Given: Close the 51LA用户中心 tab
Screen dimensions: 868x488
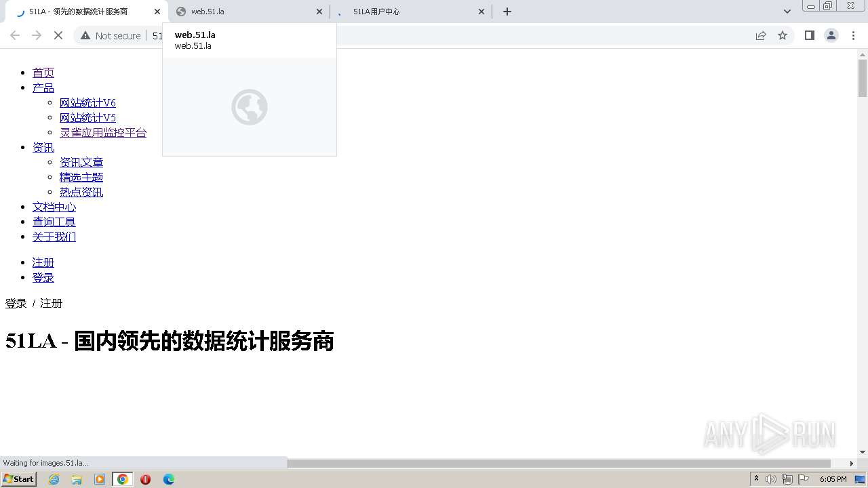Looking at the screenshot, I should coord(481,12).
